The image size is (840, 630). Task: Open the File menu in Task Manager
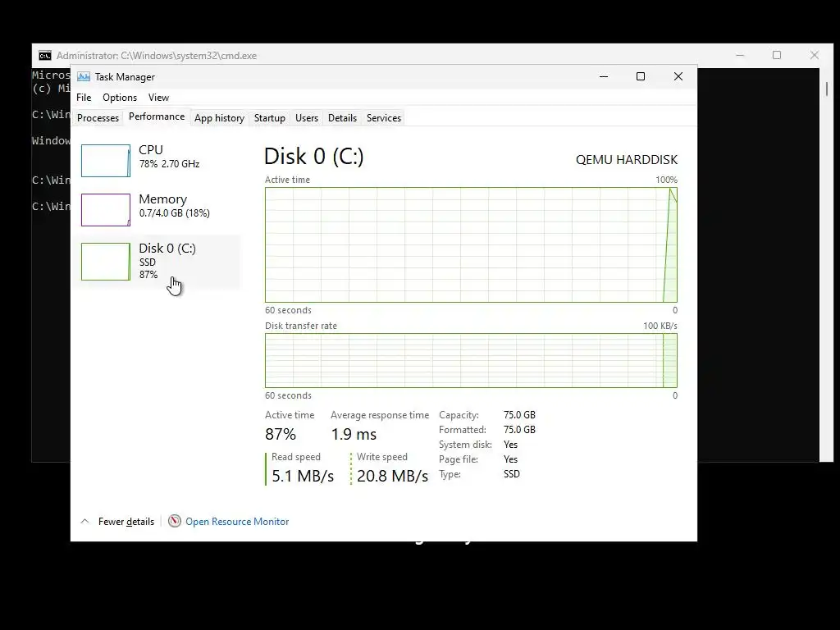click(x=84, y=98)
